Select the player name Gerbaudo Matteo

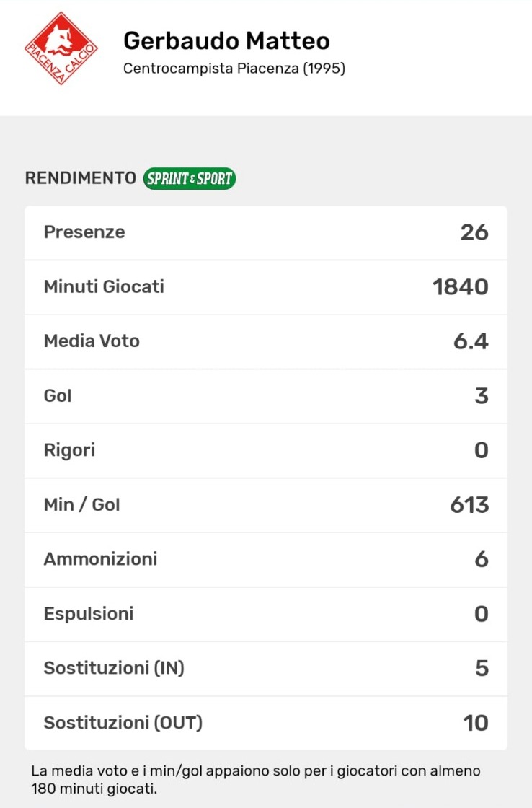[x=226, y=40]
